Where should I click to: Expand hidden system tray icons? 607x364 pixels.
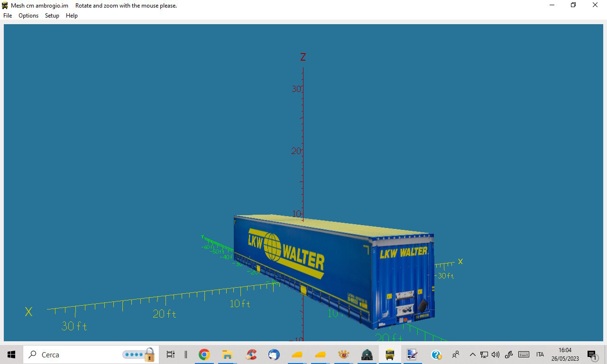pos(472,355)
